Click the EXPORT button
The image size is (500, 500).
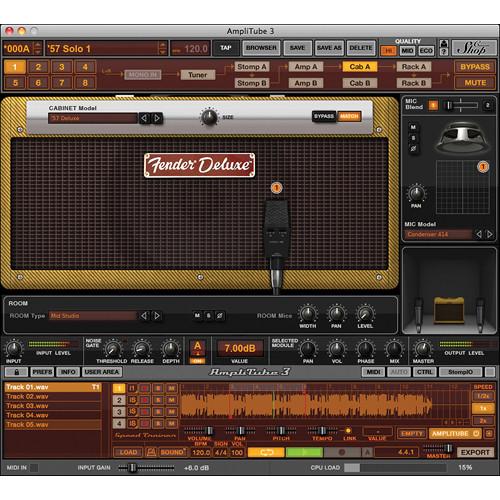point(475,452)
